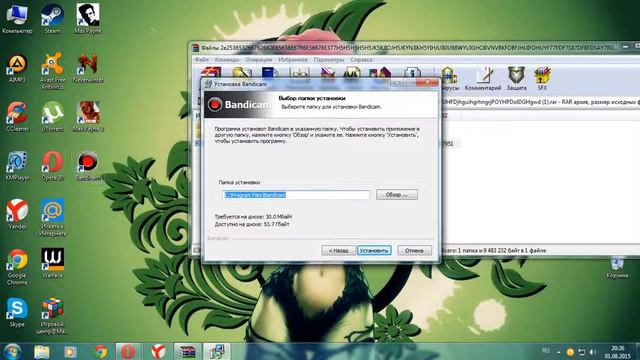Viewport: 640px width, 360px height.
Task: Select the Искать в Интернете icon
Action: 52,218
